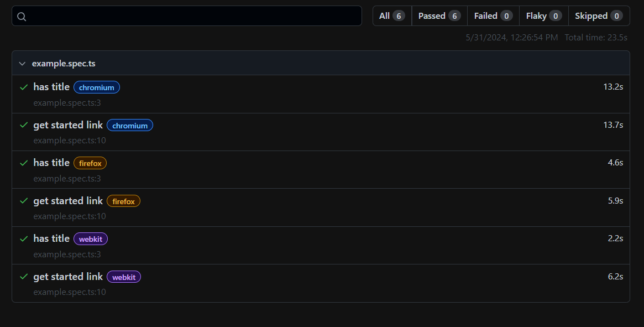Filter by Passed tests
The width and height of the screenshot is (644, 327).
click(x=439, y=16)
